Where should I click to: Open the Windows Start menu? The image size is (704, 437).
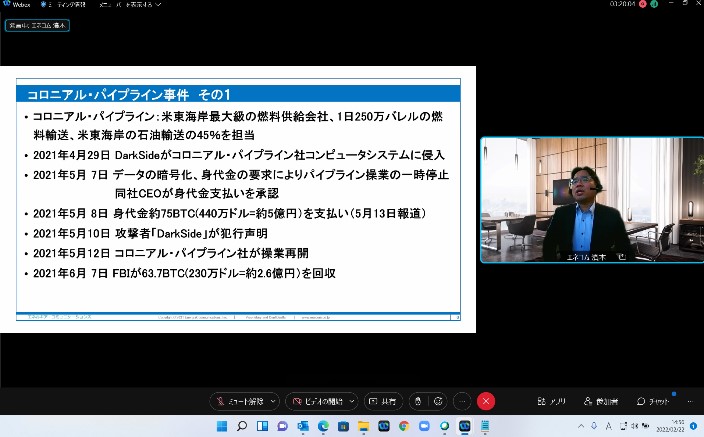click(x=222, y=426)
